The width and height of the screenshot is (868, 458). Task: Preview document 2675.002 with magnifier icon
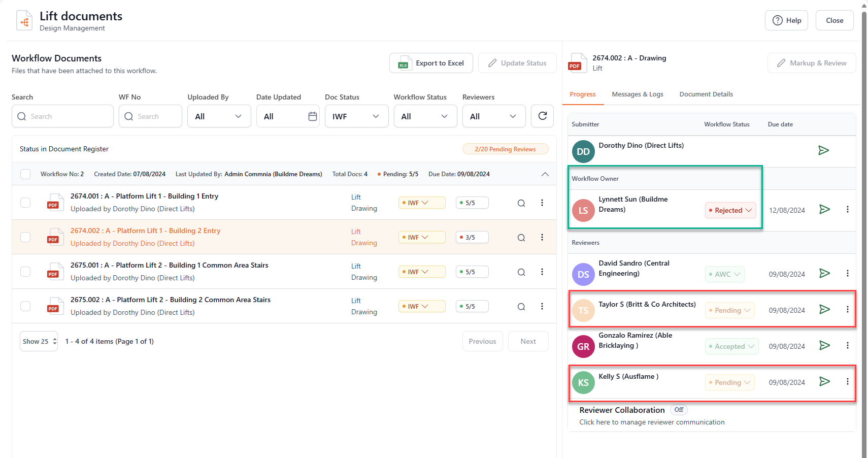tap(521, 307)
